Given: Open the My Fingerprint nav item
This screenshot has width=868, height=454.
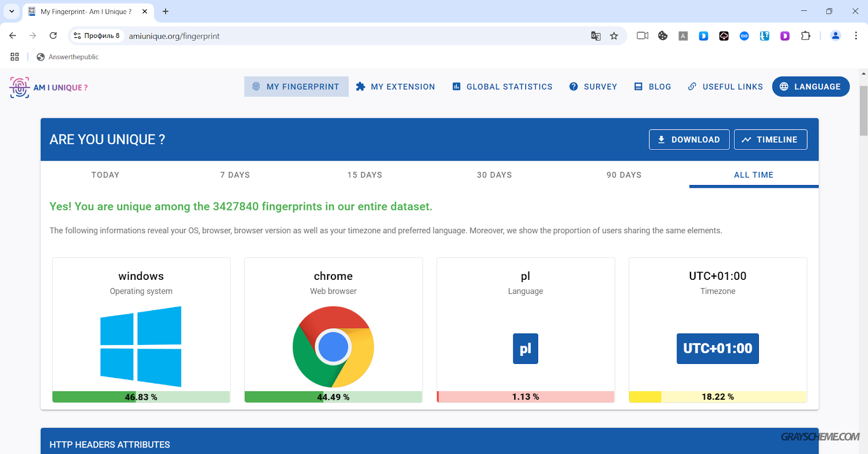Looking at the screenshot, I should tap(296, 87).
